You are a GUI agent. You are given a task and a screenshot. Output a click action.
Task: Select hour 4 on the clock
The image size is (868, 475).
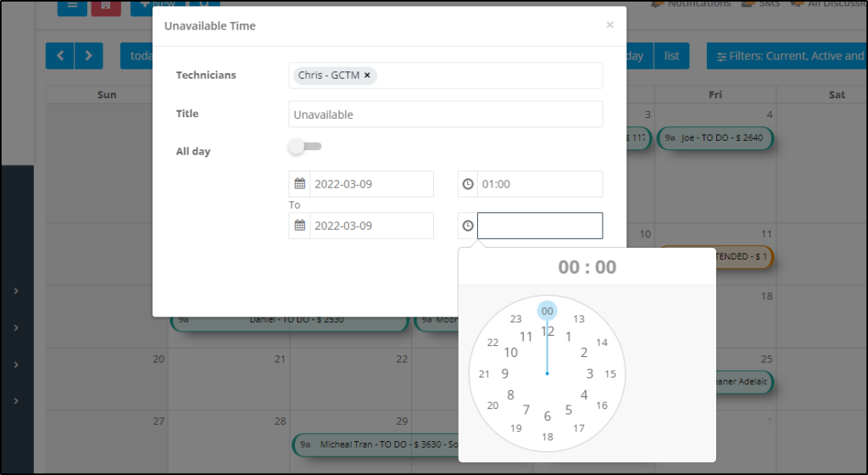coord(583,394)
